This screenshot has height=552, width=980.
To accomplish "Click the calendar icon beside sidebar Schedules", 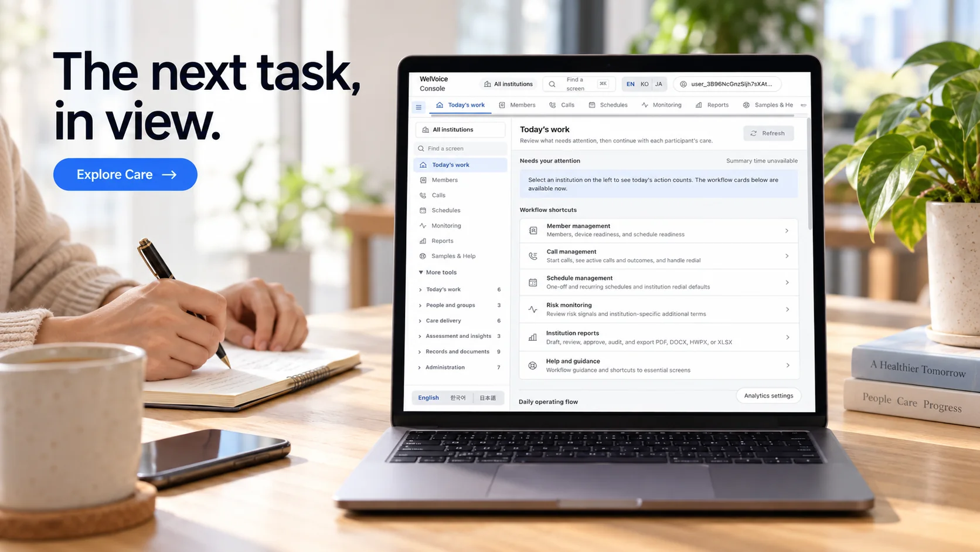I will tap(423, 211).
